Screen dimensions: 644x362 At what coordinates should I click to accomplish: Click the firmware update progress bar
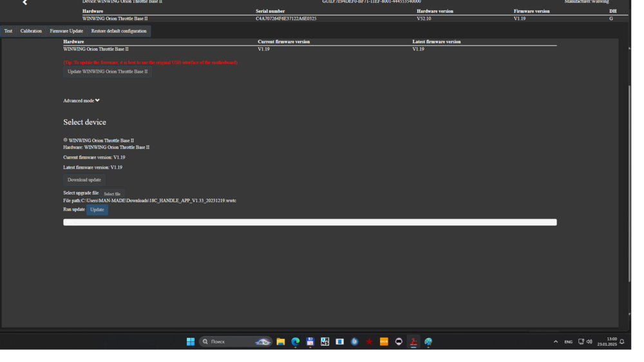[310, 222]
